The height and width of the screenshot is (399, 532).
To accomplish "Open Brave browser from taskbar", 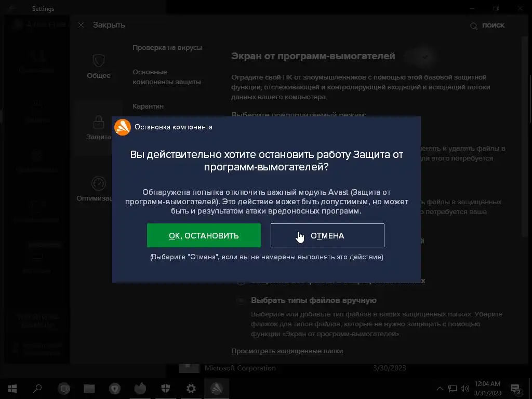I will coord(115,389).
